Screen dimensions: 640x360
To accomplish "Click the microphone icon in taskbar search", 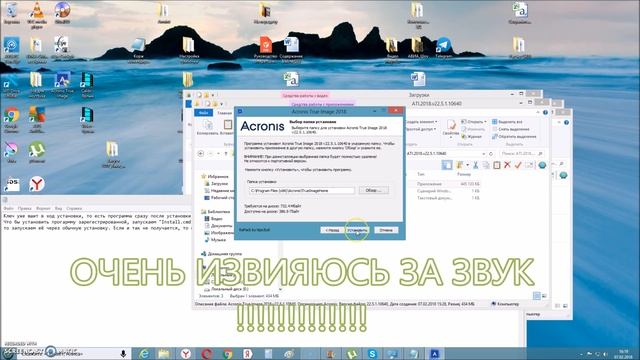I will click(x=123, y=353).
